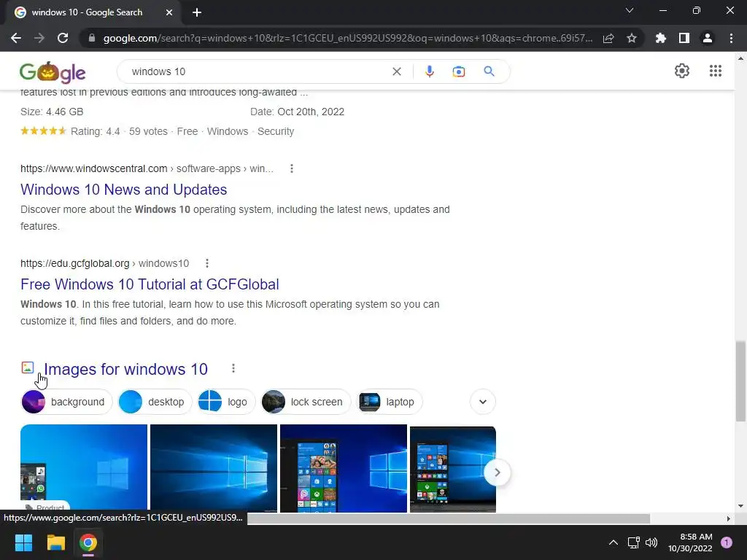Clear the search box text
The height and width of the screenshot is (560, 747).
coord(396,71)
